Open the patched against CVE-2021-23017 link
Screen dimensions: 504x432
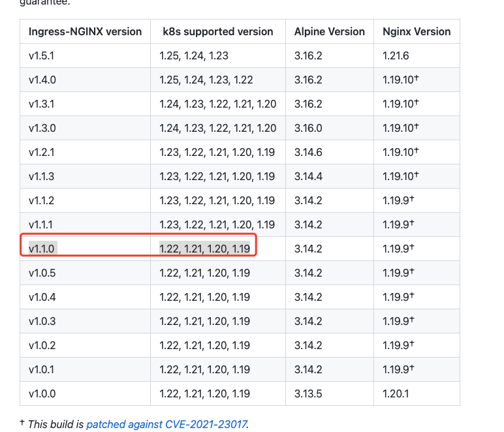click(167, 424)
